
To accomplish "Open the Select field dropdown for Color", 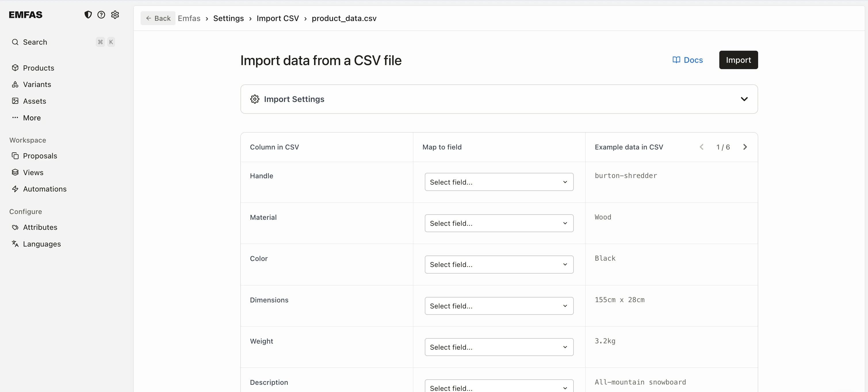I will [x=499, y=264].
